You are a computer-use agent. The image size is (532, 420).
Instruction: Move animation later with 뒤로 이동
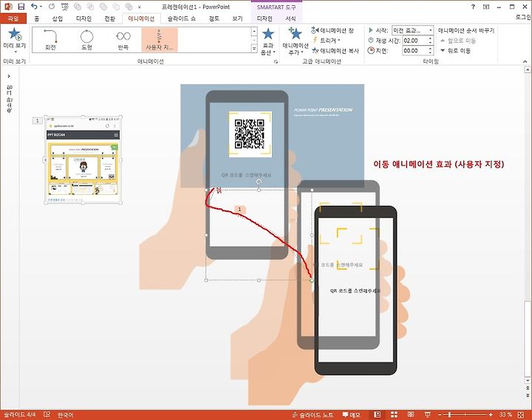(455, 51)
